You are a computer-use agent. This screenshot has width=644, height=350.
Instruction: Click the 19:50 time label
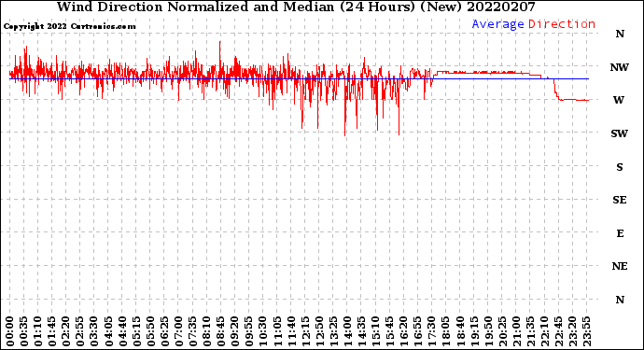[488, 331]
